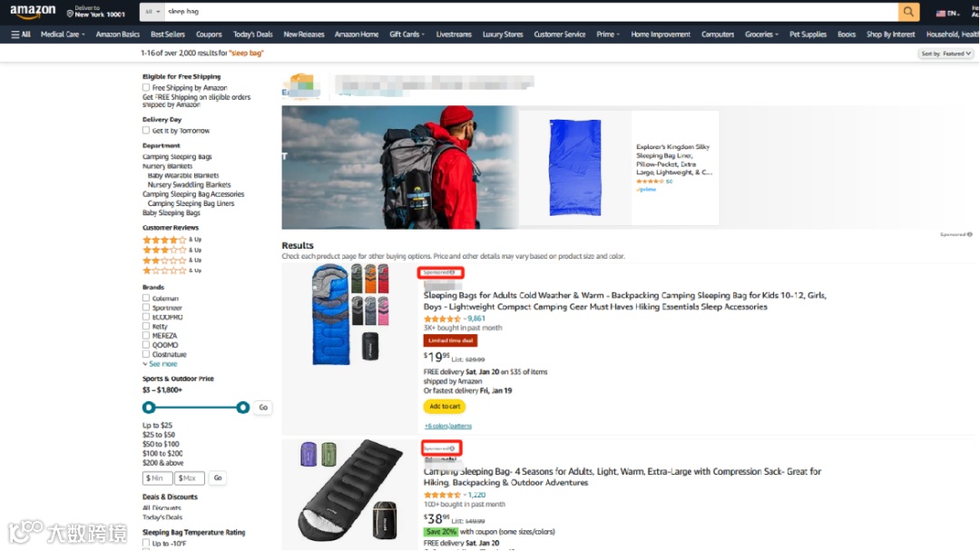Click the $ Min price input field

click(x=157, y=477)
